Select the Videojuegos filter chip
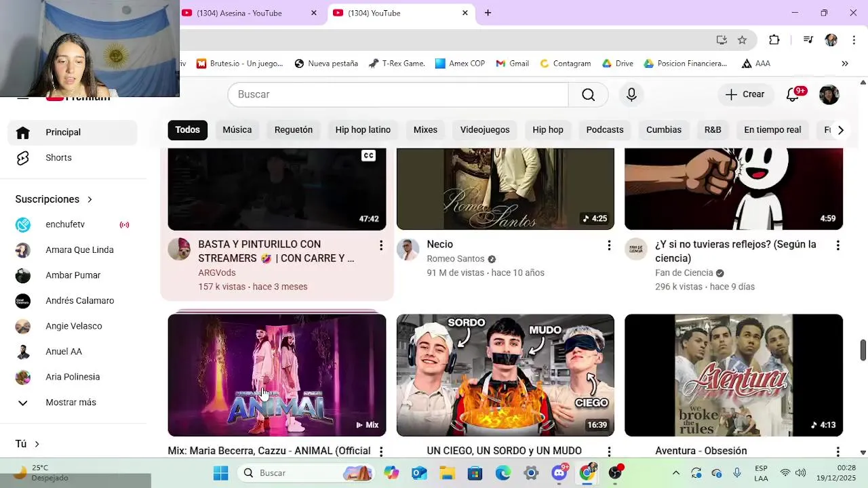Image resolution: width=868 pixels, height=488 pixels. (485, 129)
